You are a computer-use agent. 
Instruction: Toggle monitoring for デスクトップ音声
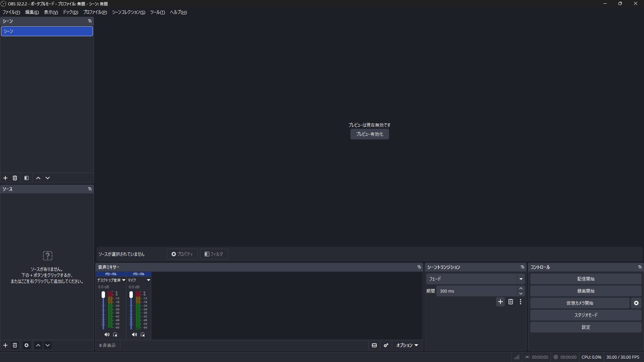tap(115, 335)
